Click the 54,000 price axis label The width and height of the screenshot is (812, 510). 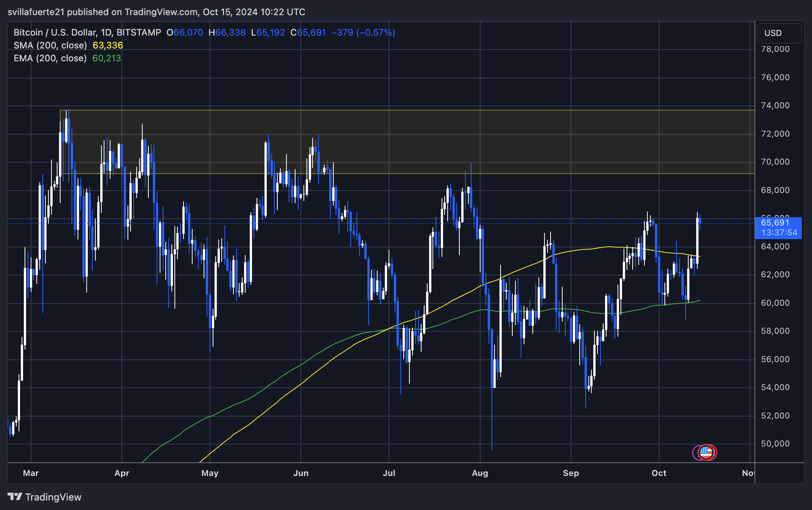click(x=775, y=387)
